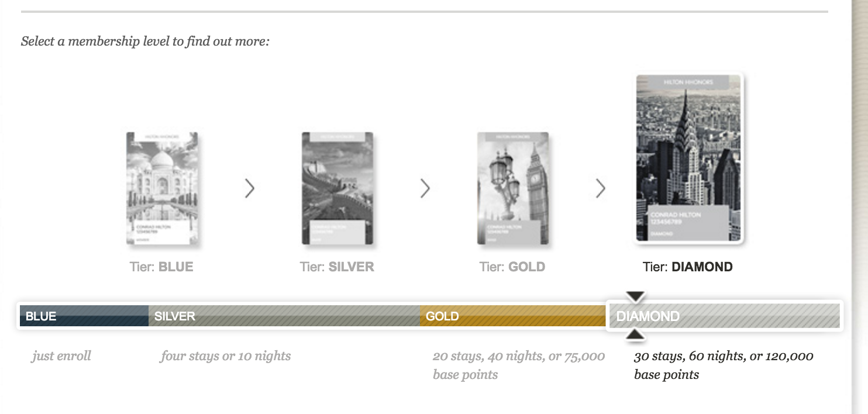Open the "Tier: BLUE" label
The image size is (868, 414).
click(161, 267)
